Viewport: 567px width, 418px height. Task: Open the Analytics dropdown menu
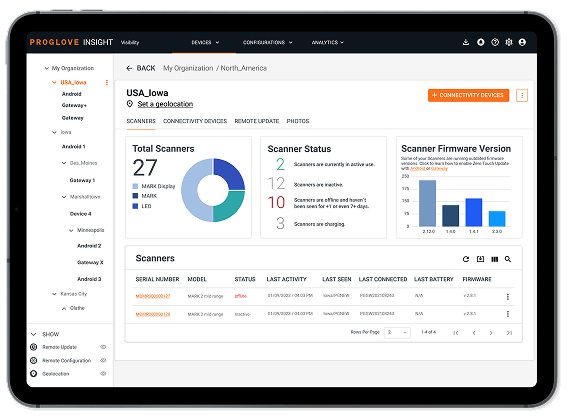[328, 42]
